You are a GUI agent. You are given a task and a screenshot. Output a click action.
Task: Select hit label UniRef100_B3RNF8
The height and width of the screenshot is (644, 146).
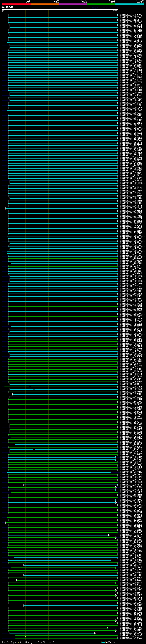point(131,454)
